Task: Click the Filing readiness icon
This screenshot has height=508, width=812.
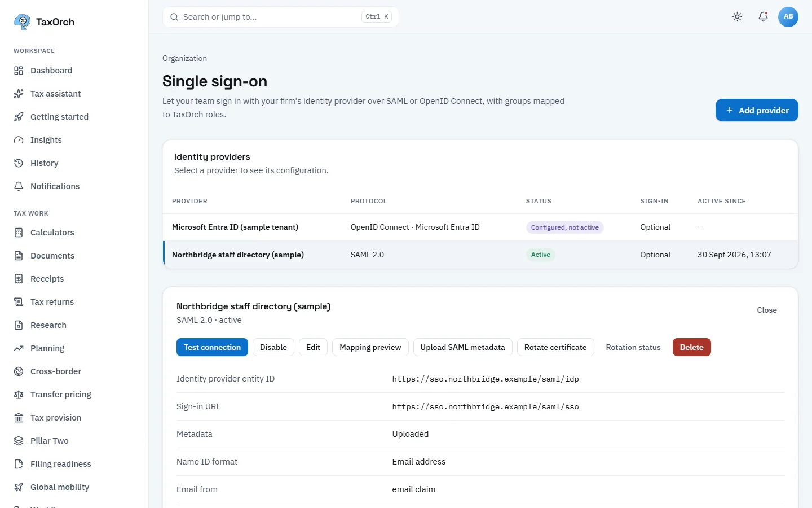Action: pyautogui.click(x=19, y=464)
